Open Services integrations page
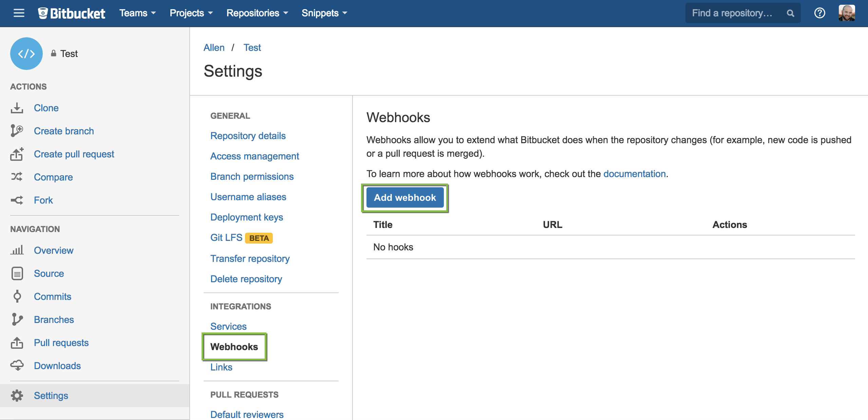Viewport: 868px width, 420px height. click(228, 326)
